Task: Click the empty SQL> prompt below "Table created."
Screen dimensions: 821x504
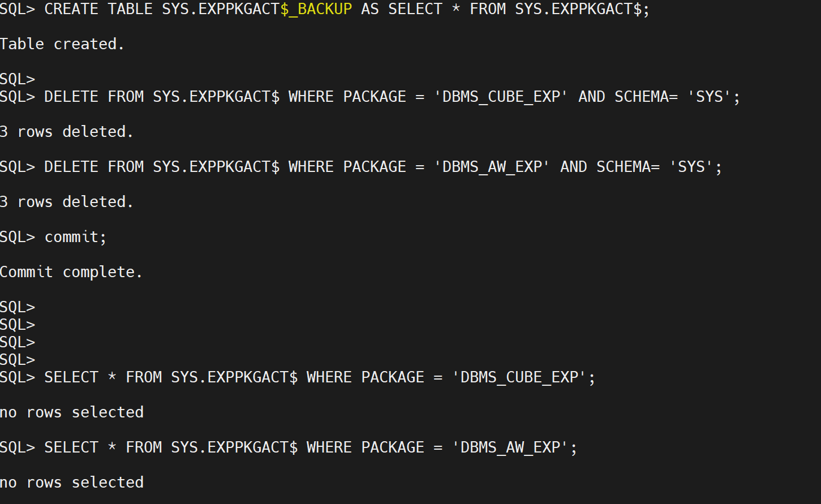Action: click(18, 79)
